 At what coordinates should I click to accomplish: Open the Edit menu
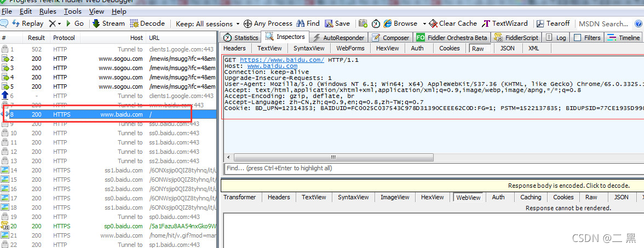25,11
